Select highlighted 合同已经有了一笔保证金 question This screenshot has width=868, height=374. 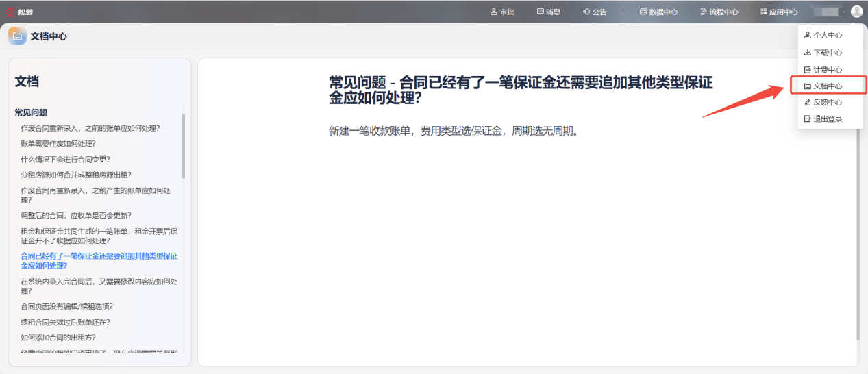(x=99, y=260)
